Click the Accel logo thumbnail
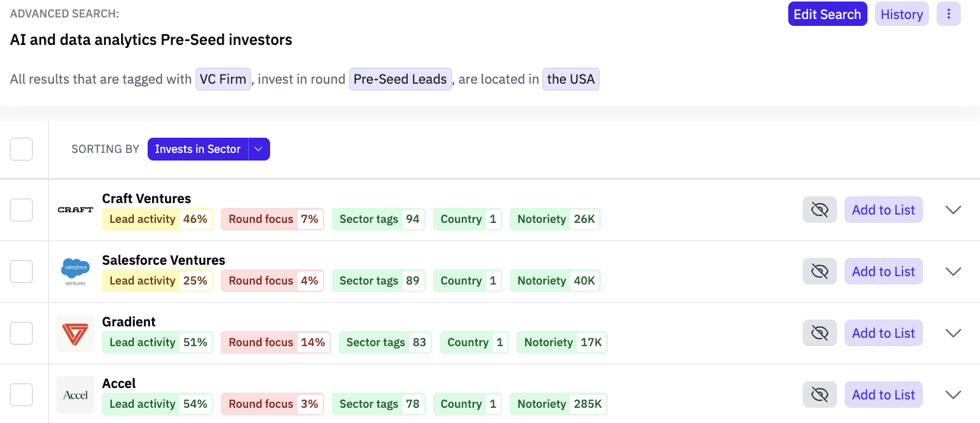This screenshot has width=980, height=423. [x=75, y=395]
